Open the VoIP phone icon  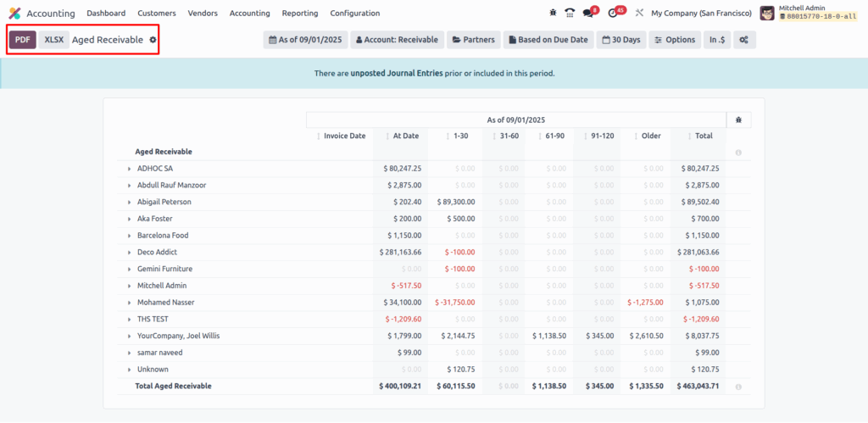tap(570, 13)
